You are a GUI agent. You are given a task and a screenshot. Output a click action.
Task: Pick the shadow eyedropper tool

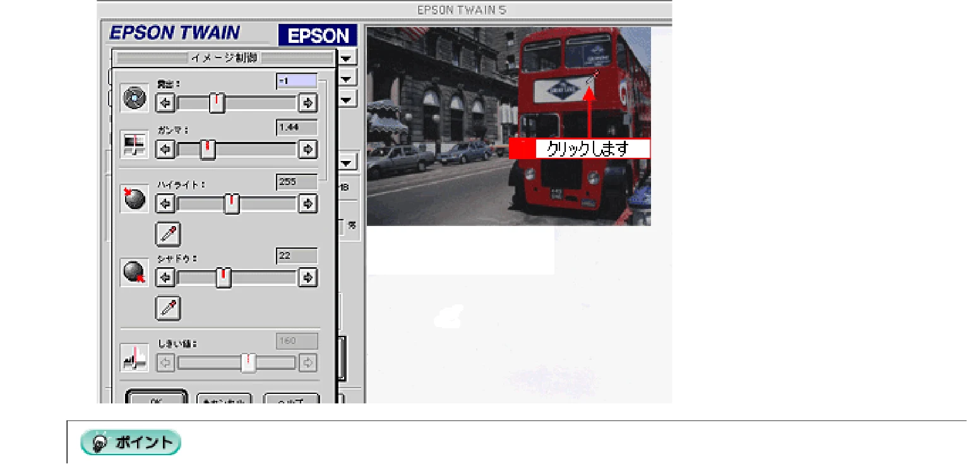coord(168,308)
